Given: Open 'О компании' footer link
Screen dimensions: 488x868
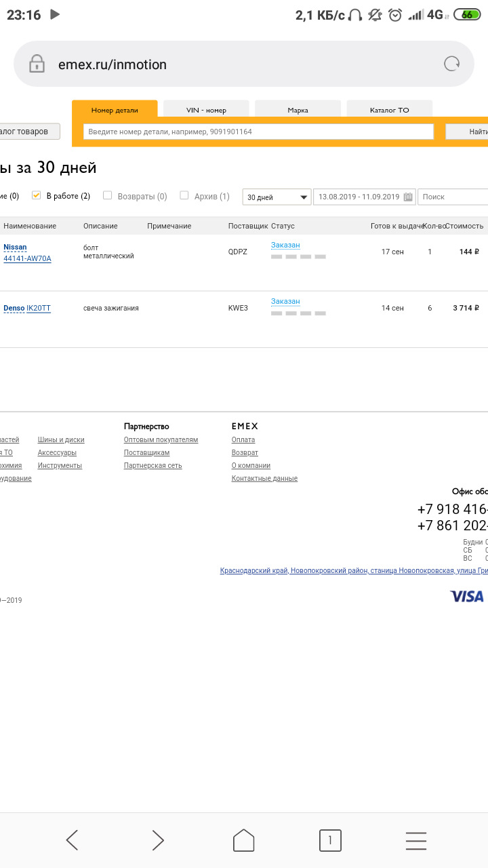Looking at the screenshot, I should pos(251,465).
